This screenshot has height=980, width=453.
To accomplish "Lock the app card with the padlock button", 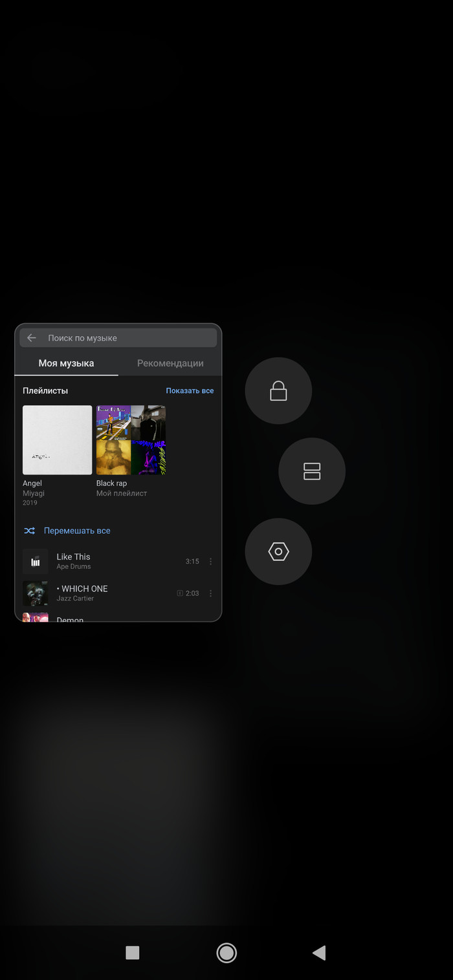I will click(278, 391).
